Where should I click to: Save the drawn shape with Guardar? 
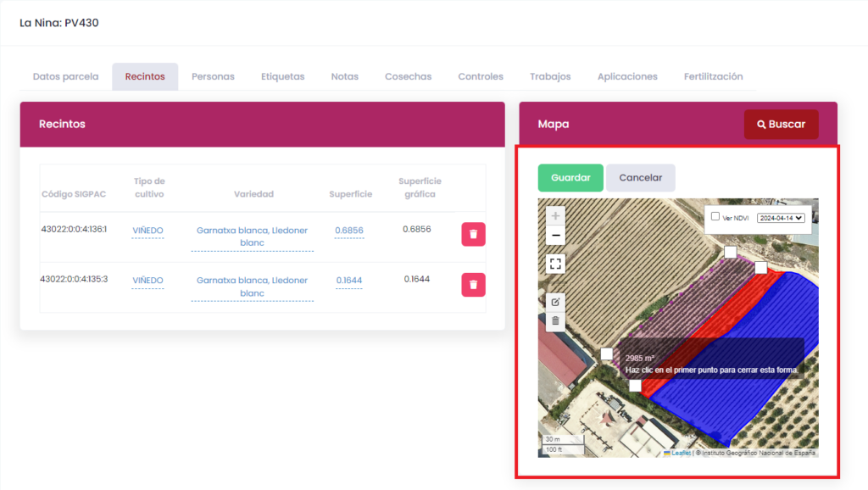click(x=570, y=178)
